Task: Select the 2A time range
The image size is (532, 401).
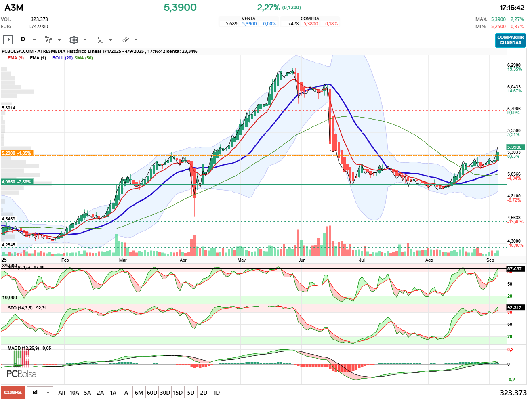Action: [100, 393]
